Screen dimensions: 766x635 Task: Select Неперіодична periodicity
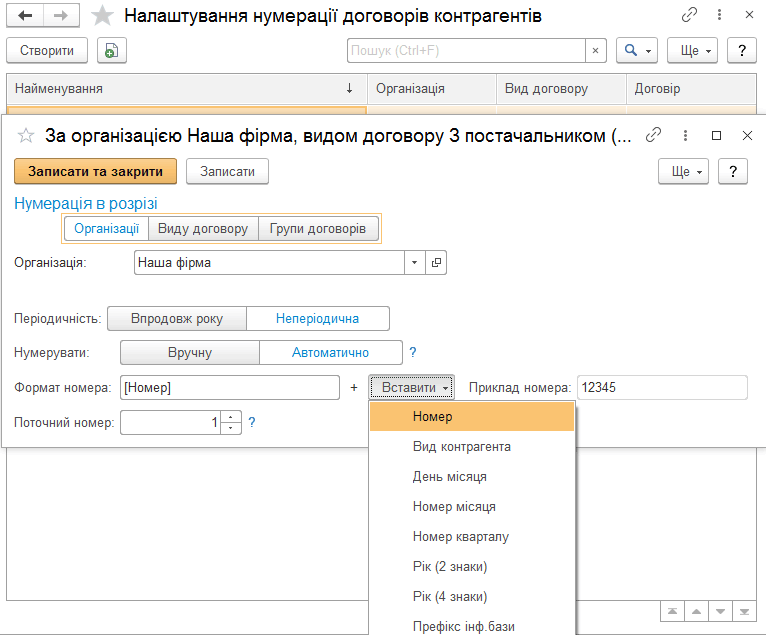click(x=318, y=318)
